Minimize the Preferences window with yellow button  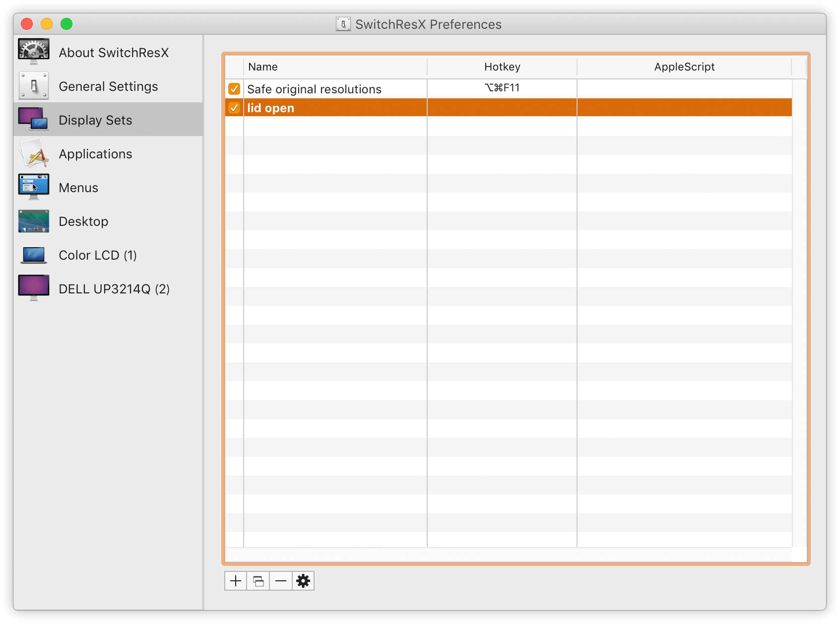click(x=47, y=24)
